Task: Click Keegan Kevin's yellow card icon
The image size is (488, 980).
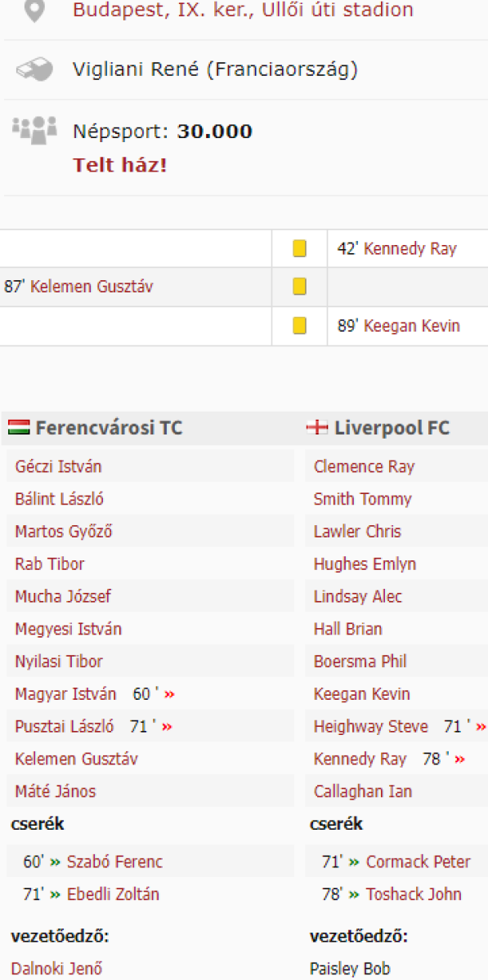Action: click(x=300, y=326)
